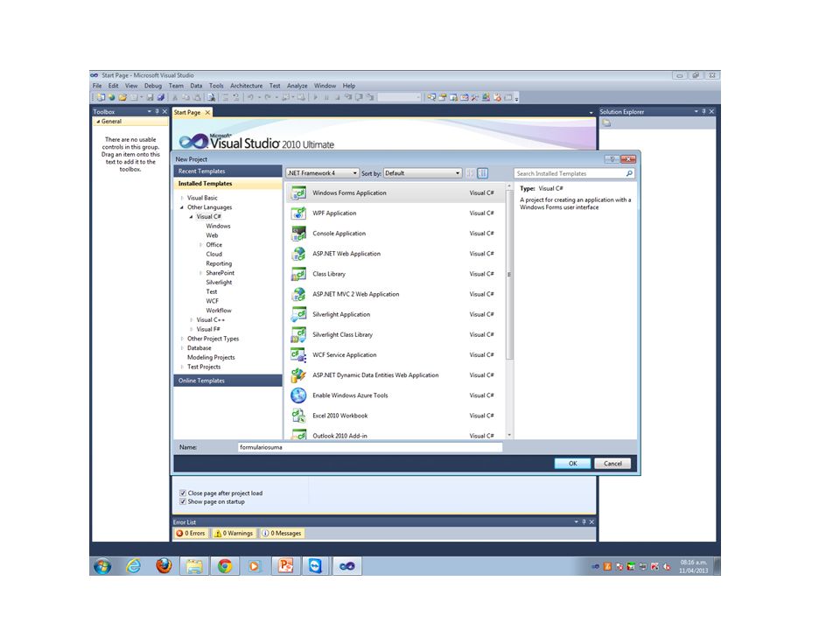Choose the Console Application template icon

click(x=298, y=234)
